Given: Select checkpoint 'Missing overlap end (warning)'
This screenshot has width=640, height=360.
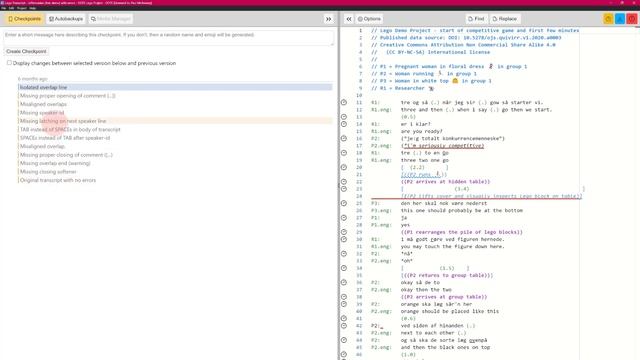Looking at the screenshot, I should click(175, 163).
